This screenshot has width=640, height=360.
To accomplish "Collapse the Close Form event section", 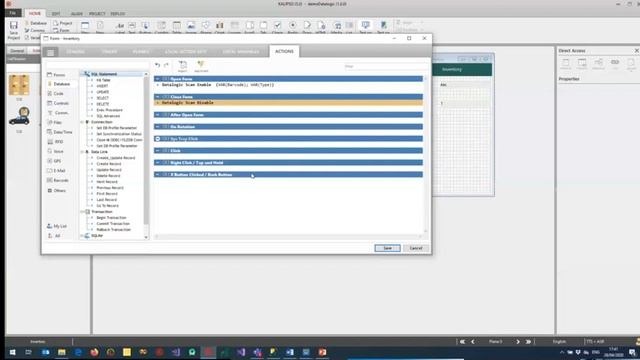I will tap(158, 97).
